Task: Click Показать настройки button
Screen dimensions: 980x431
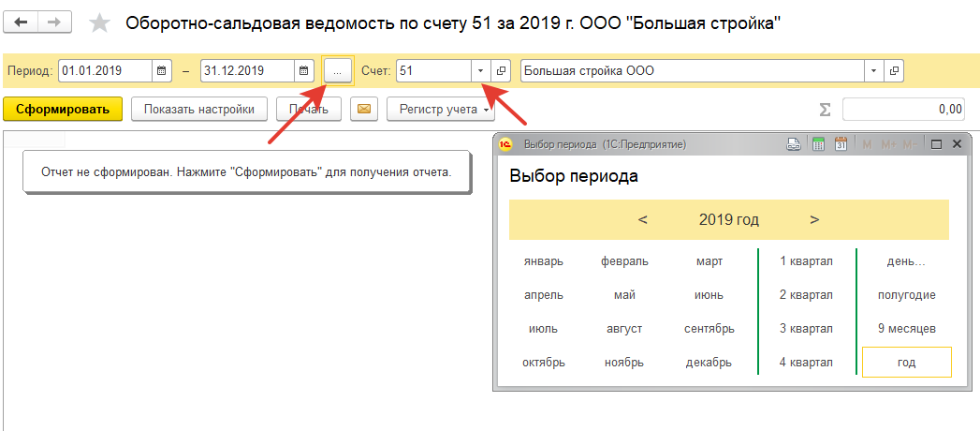Action: 199,110
